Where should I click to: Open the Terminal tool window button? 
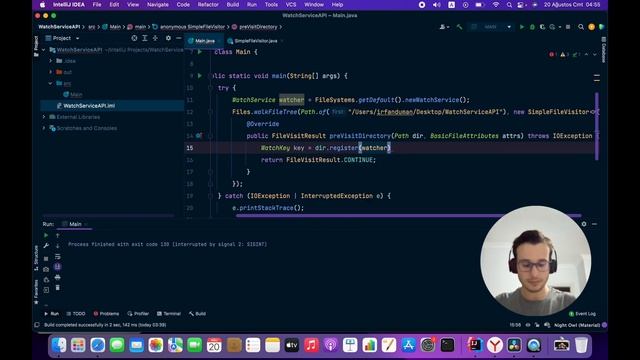[169, 314]
